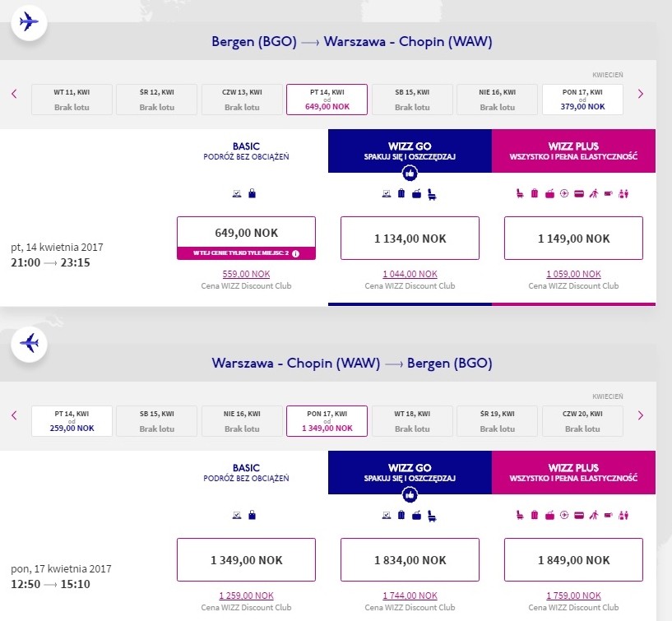Screen dimensions: 672x621
Task: Click seat icon in WIZZ PLUS, Bergen–Warszawa flight
Action: point(520,194)
